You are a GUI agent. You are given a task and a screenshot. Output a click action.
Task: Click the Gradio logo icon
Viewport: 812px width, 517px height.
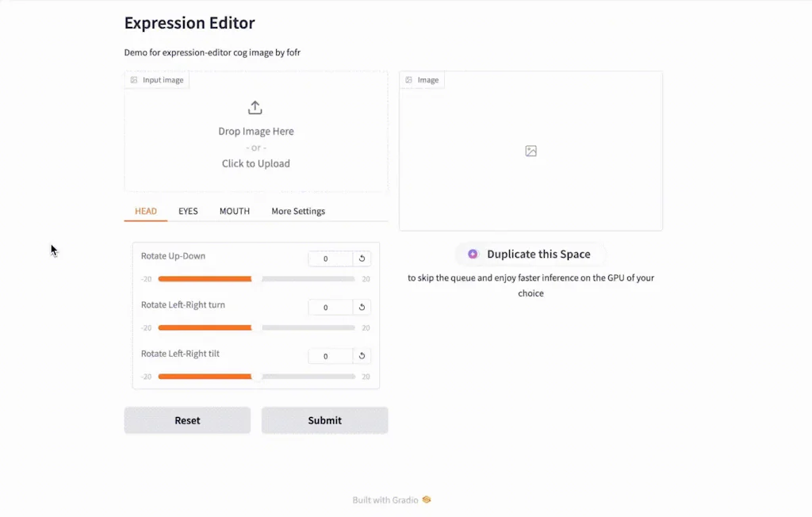(427, 500)
